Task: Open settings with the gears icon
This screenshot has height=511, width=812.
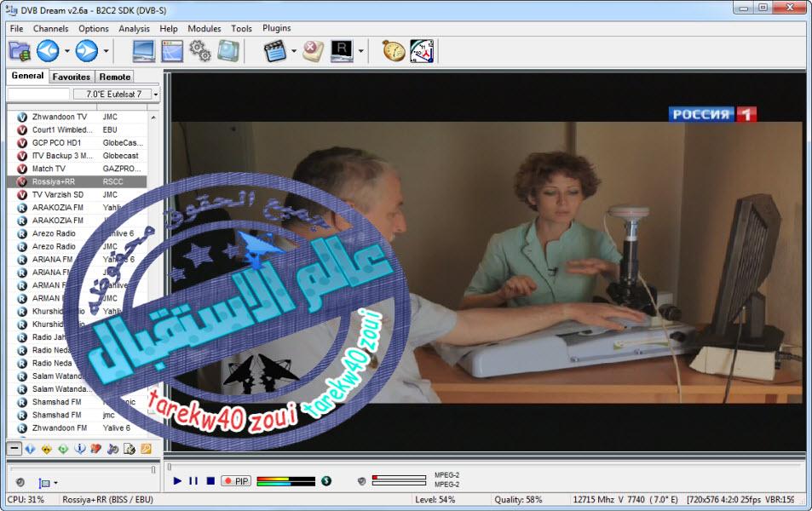Action: coord(200,51)
